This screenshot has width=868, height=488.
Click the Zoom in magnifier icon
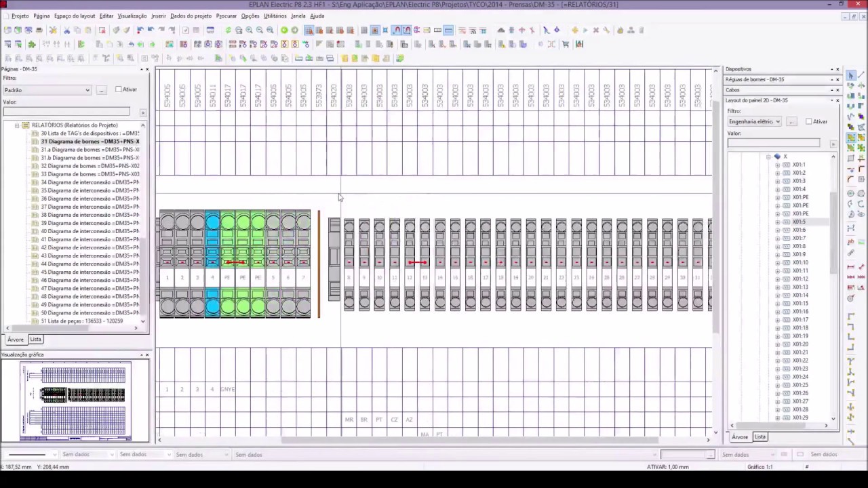249,30
